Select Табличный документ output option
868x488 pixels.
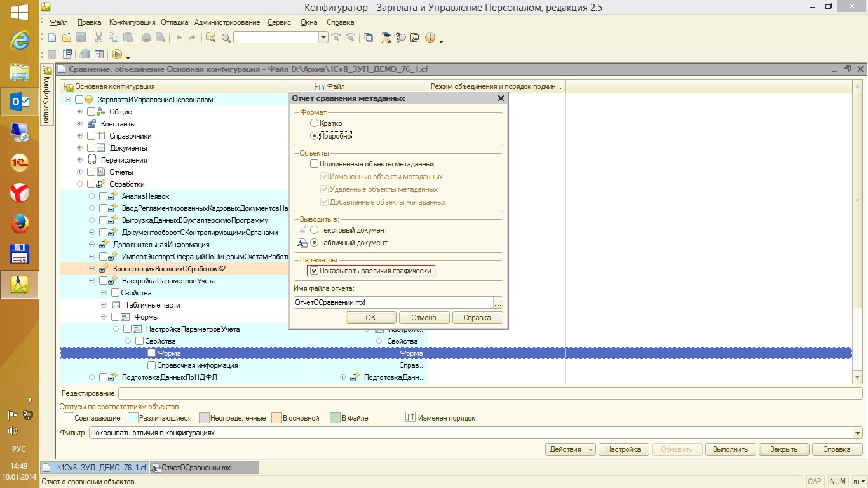(314, 243)
